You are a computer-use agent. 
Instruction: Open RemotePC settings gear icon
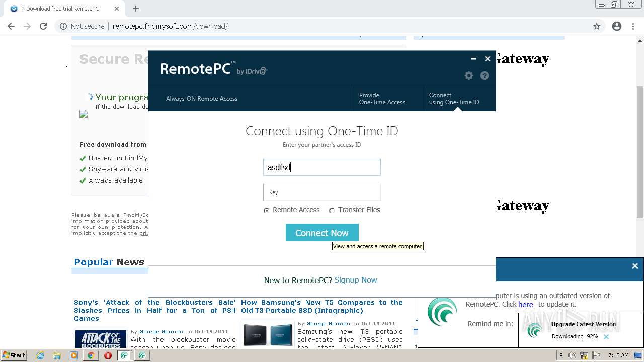click(469, 75)
